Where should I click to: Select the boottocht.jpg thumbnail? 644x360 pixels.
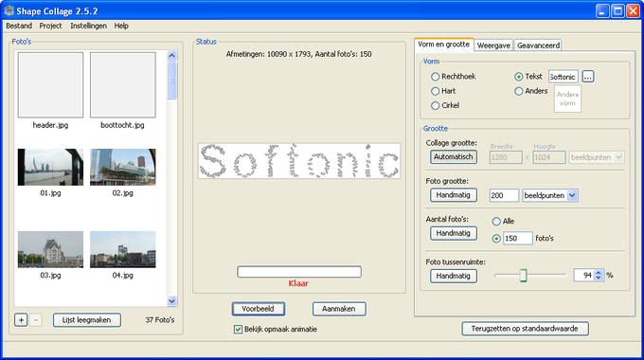point(123,84)
